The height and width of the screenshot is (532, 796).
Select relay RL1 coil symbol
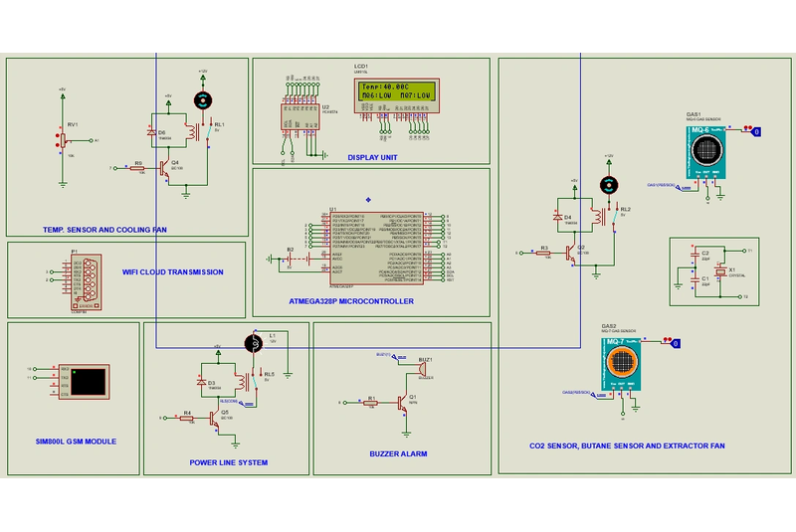192,131
